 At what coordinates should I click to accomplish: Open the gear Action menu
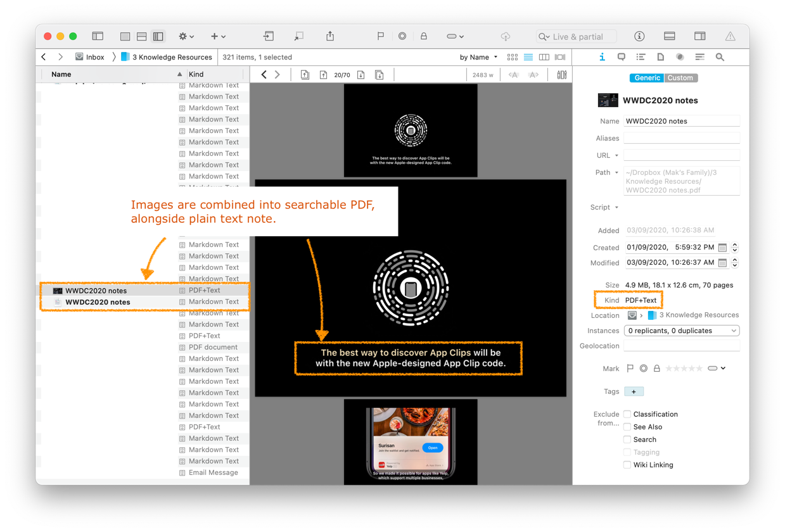pyautogui.click(x=186, y=37)
